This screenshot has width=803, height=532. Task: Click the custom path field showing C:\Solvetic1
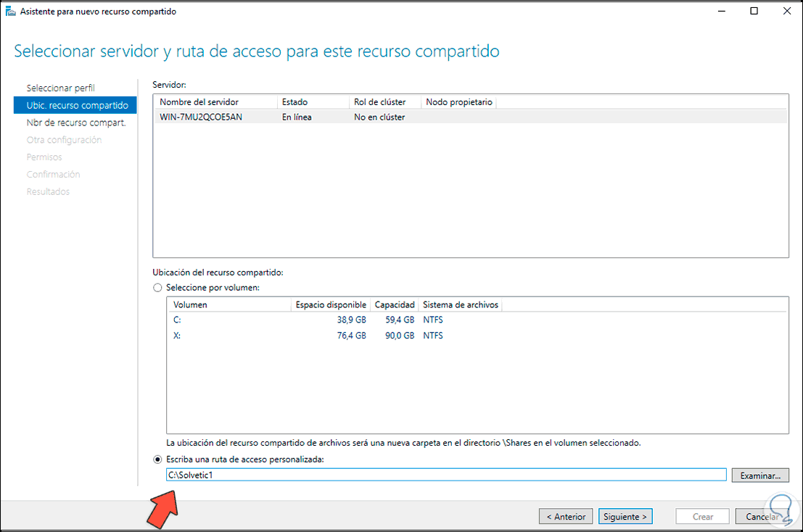pos(445,474)
